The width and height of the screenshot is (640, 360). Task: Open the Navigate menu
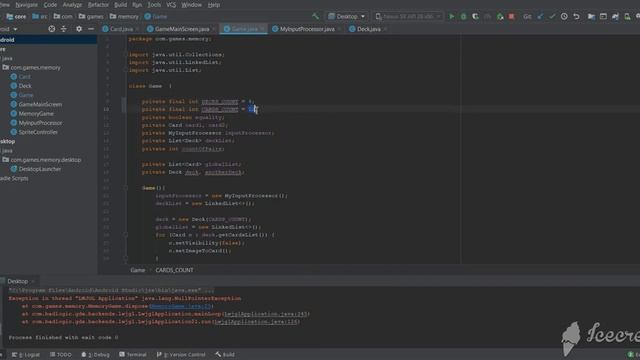26,5
